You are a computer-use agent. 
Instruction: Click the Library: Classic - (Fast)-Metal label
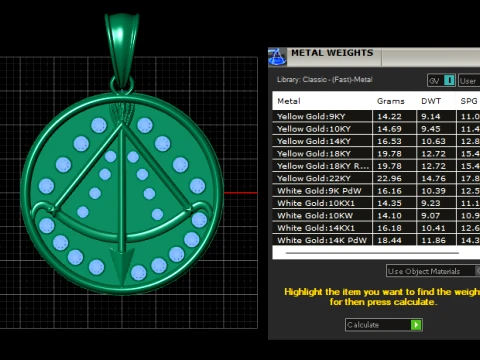[x=324, y=79]
